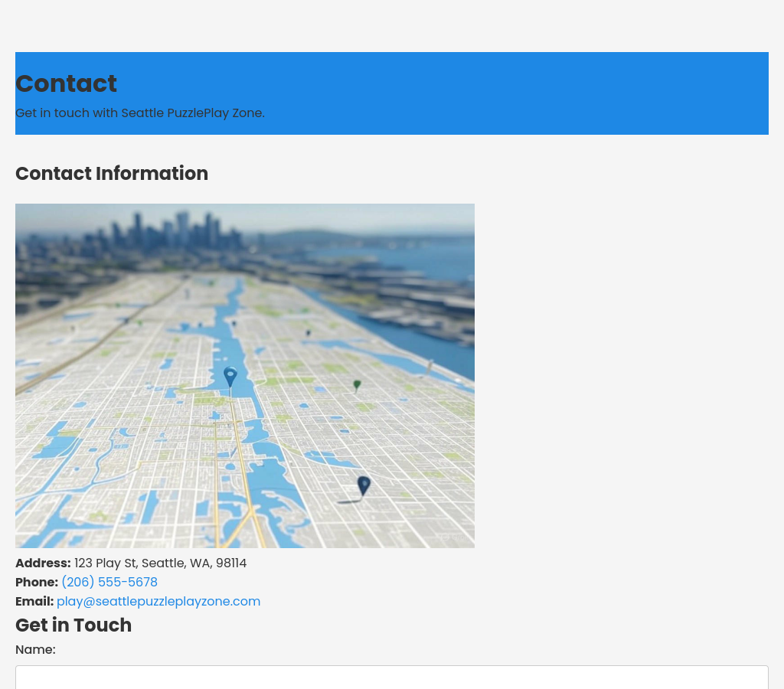Click the "Get in Touch" form heading
Viewport: 784px width, 689px height.
click(x=73, y=625)
